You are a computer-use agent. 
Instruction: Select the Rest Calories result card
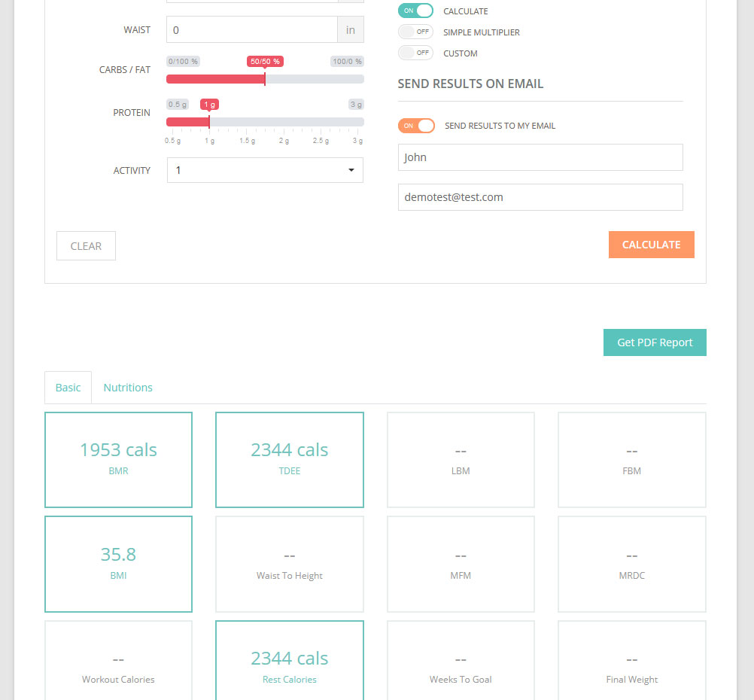(290, 661)
